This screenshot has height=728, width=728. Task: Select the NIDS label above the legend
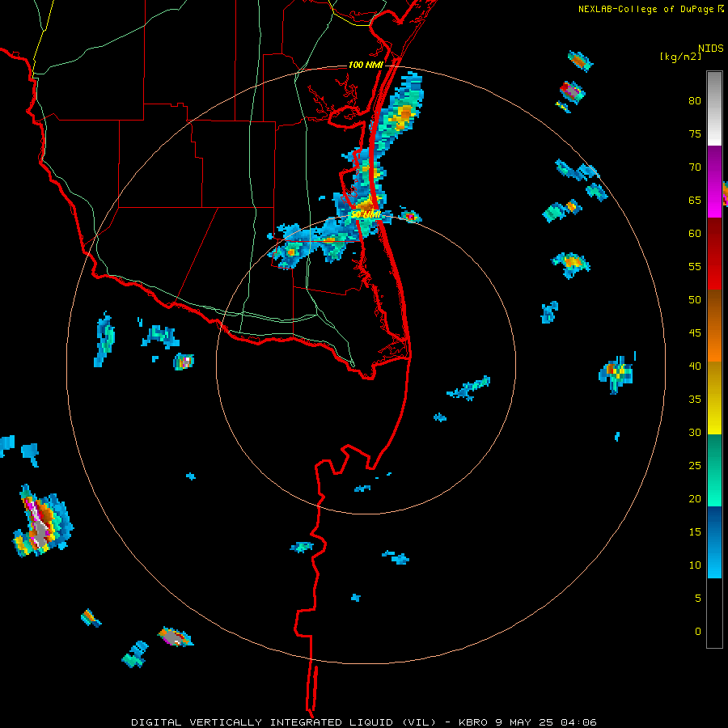[710, 49]
